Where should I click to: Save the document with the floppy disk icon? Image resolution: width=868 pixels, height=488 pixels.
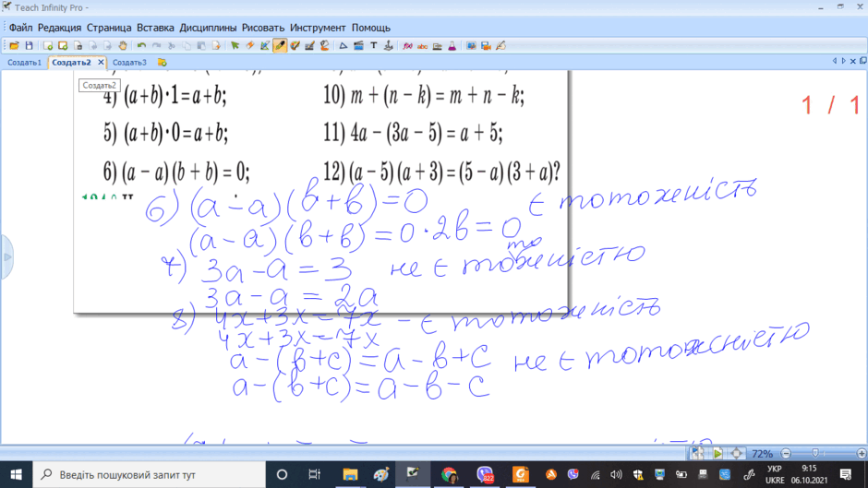coord(30,46)
